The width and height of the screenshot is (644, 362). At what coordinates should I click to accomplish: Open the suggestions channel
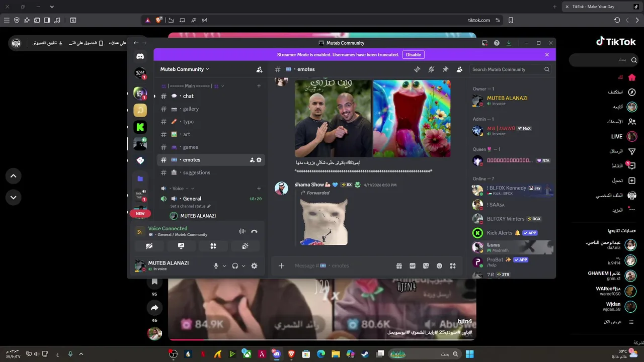[211, 172]
